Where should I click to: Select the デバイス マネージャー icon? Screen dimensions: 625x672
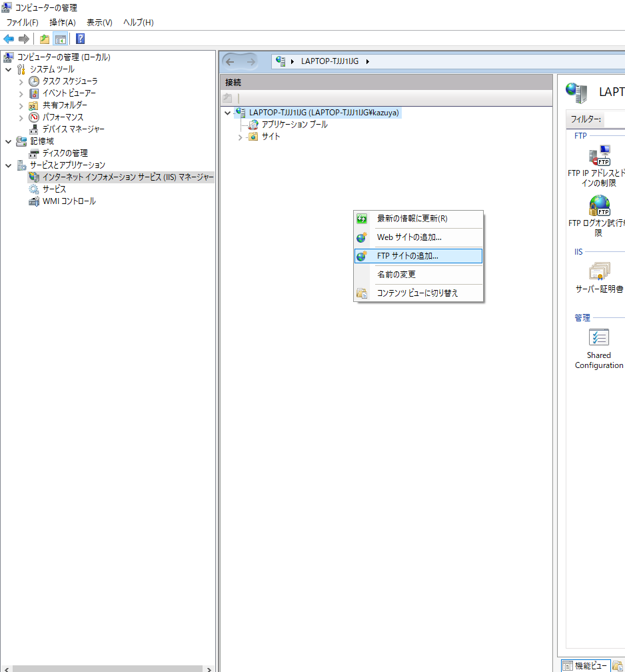click(34, 129)
